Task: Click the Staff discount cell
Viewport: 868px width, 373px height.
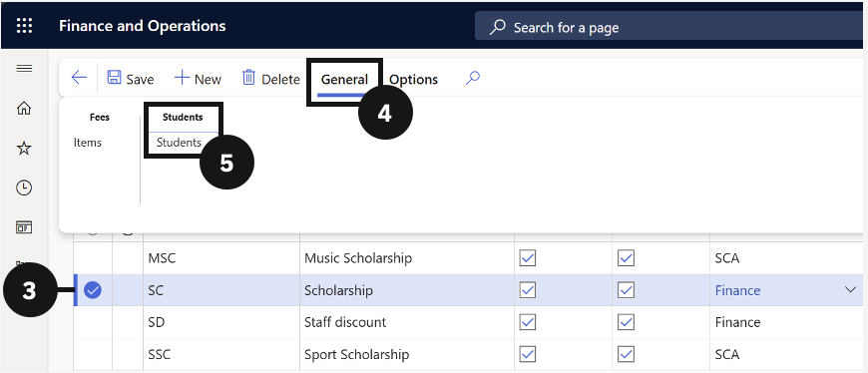Action: click(x=407, y=322)
